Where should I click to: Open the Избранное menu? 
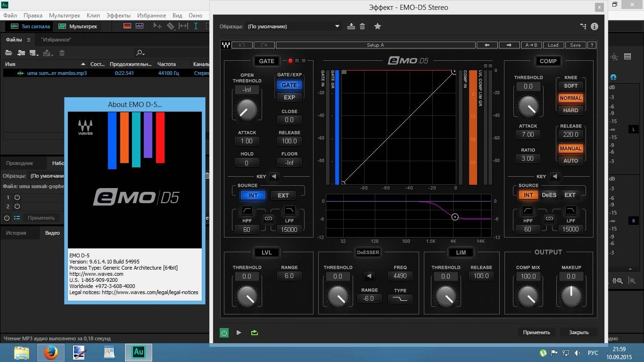tap(151, 16)
